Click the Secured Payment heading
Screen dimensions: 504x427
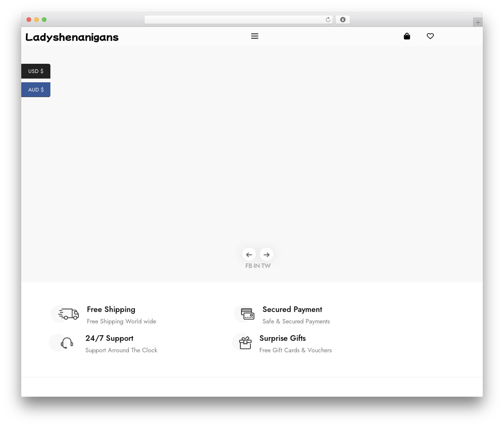click(x=292, y=310)
